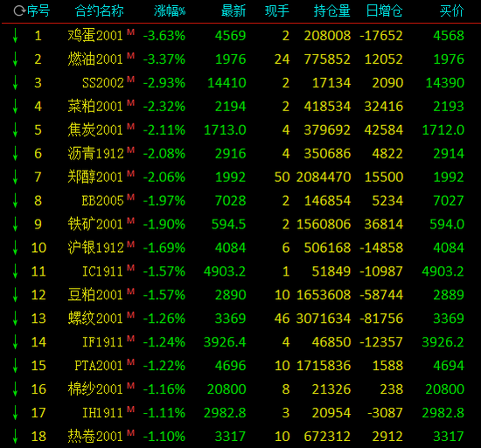Click the down arrow on row 9
The width and height of the screenshot is (481, 448).
click(15, 224)
